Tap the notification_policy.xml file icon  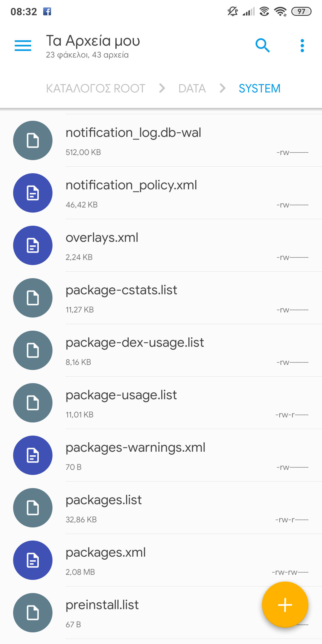coord(33,193)
